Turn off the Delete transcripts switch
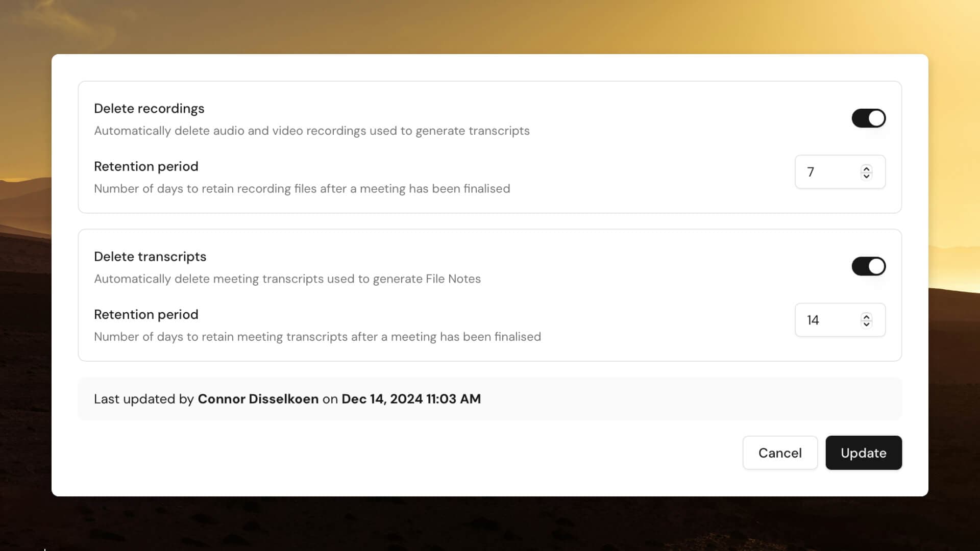980x551 pixels. [868, 266]
